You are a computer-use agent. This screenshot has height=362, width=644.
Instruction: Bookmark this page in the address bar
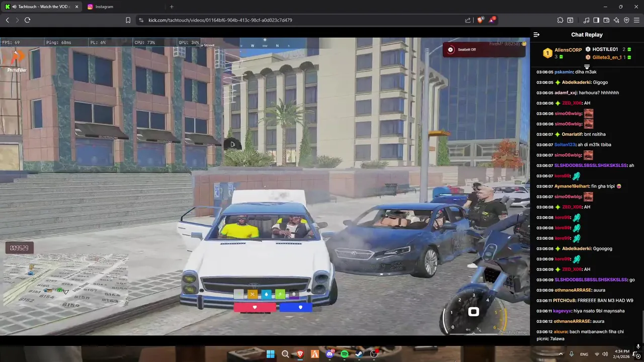click(x=128, y=20)
